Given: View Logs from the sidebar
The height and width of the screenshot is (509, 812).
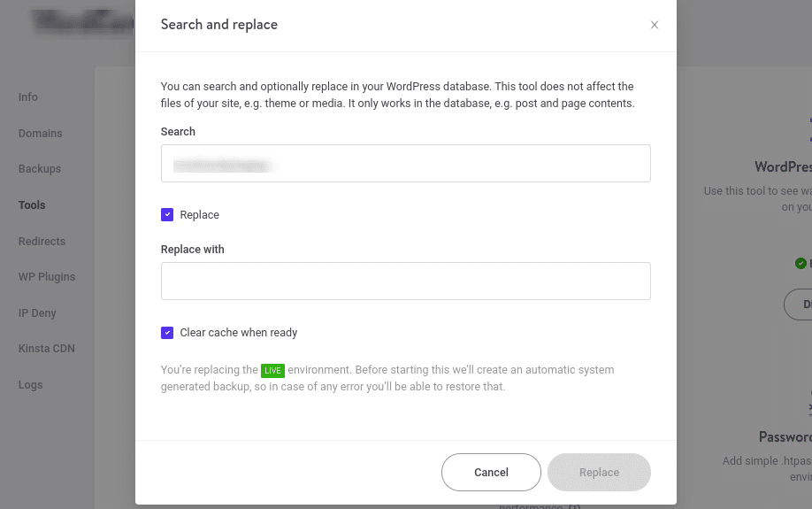Looking at the screenshot, I should pyautogui.click(x=31, y=385).
